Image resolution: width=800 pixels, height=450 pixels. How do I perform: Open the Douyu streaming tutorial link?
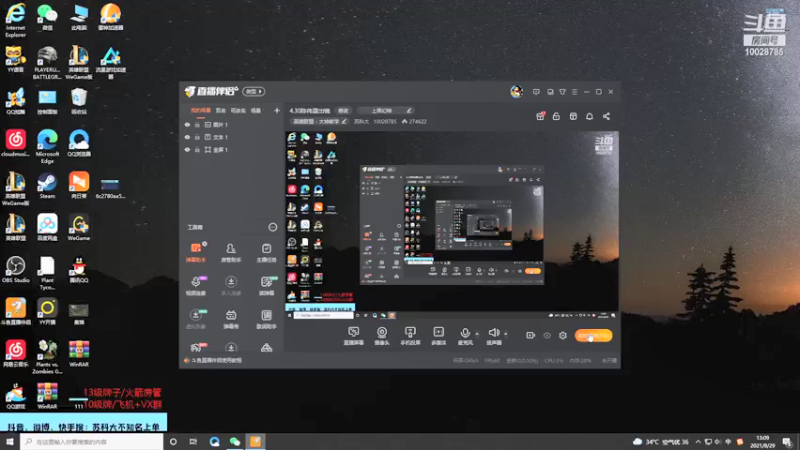point(216,360)
